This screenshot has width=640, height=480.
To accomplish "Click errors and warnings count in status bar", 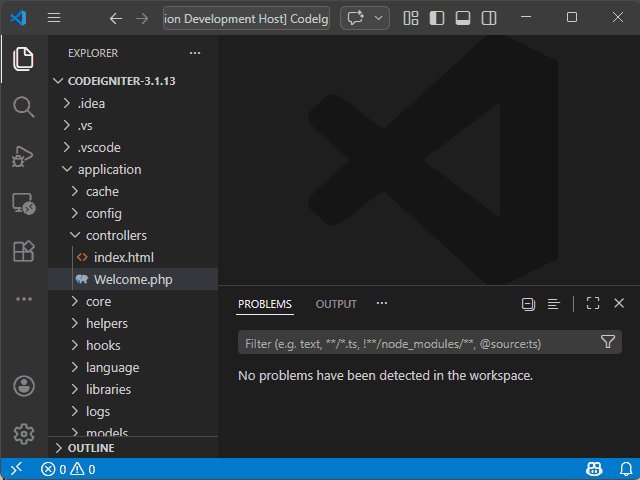I will coord(68,469).
